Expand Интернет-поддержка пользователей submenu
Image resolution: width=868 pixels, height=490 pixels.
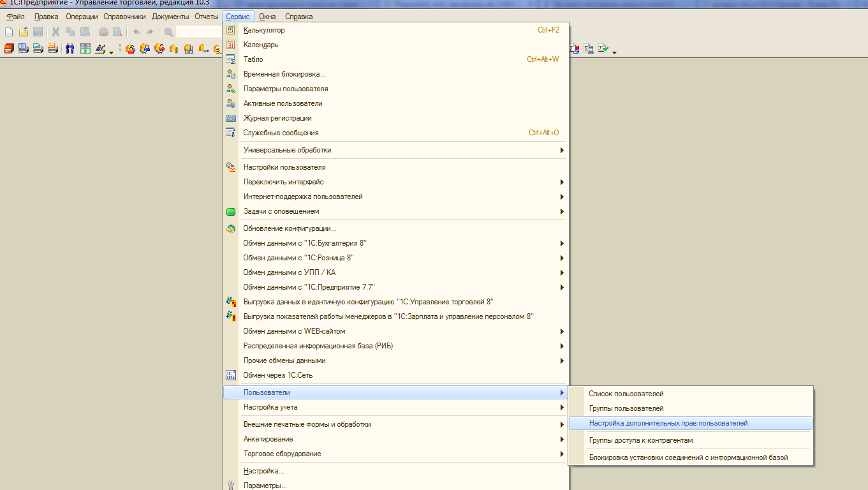pyautogui.click(x=562, y=197)
